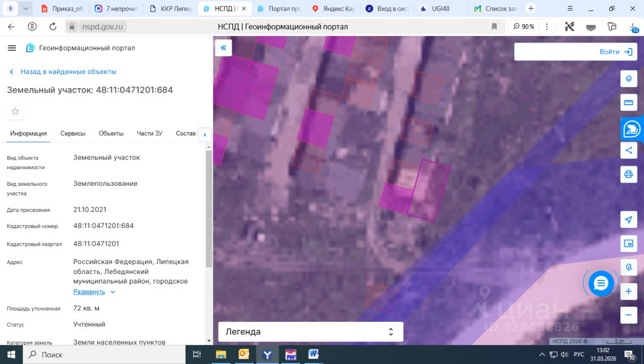Switch to the Части ЗУ tab

click(x=149, y=133)
